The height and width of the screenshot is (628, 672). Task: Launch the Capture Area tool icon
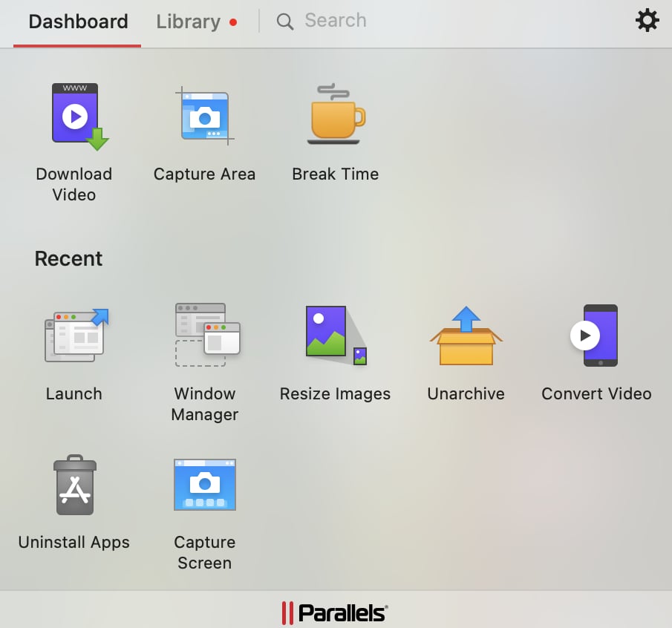(204, 116)
